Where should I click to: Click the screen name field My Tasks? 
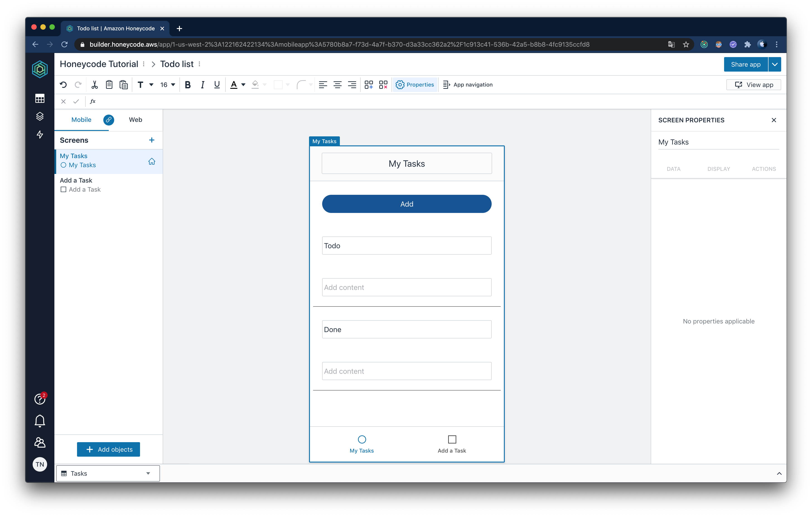(x=719, y=142)
